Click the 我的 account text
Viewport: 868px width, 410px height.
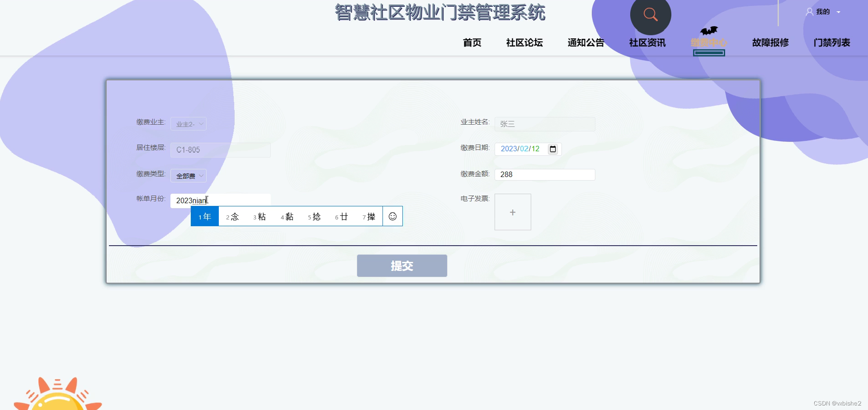click(823, 12)
